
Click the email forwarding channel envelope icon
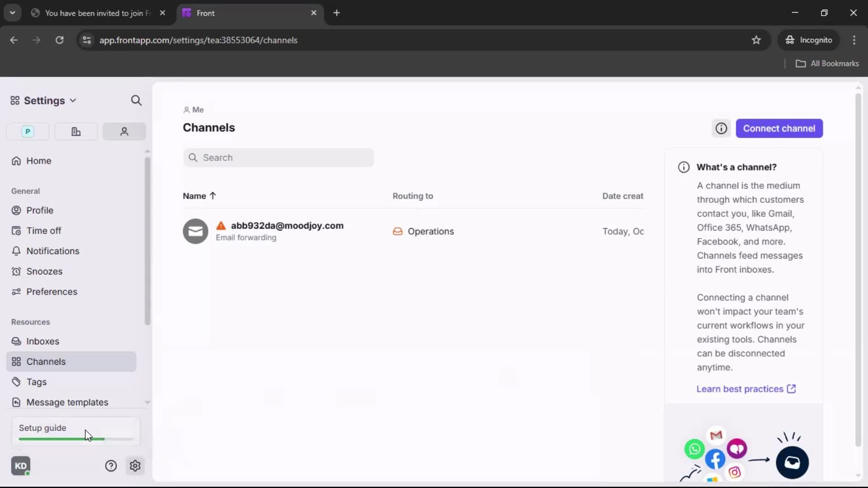pyautogui.click(x=195, y=231)
